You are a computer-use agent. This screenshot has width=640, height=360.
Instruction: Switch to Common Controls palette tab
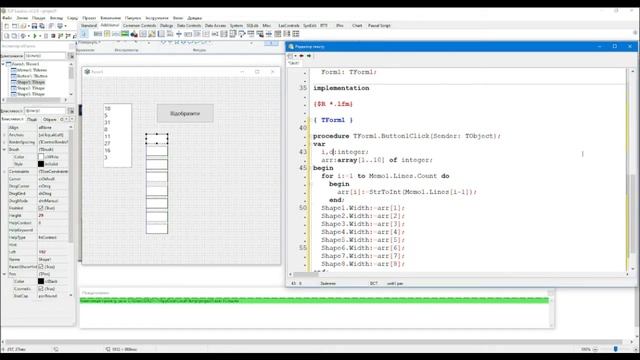(x=140, y=25)
